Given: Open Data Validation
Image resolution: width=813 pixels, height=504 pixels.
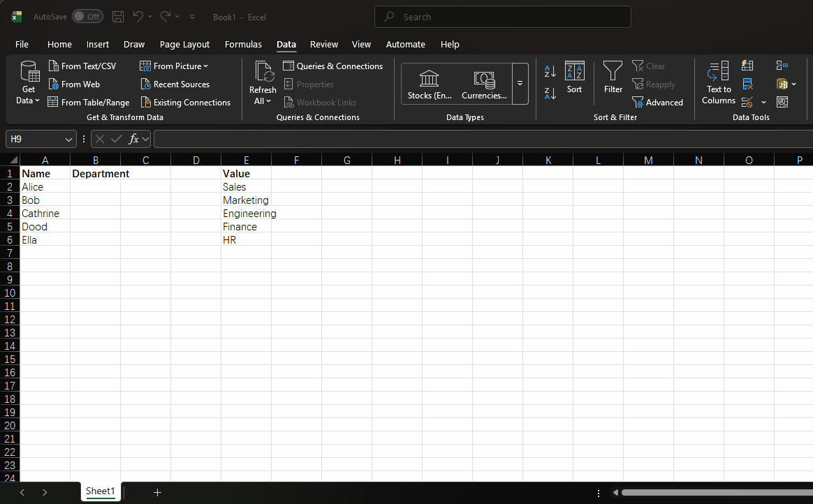Looking at the screenshot, I should [x=747, y=102].
